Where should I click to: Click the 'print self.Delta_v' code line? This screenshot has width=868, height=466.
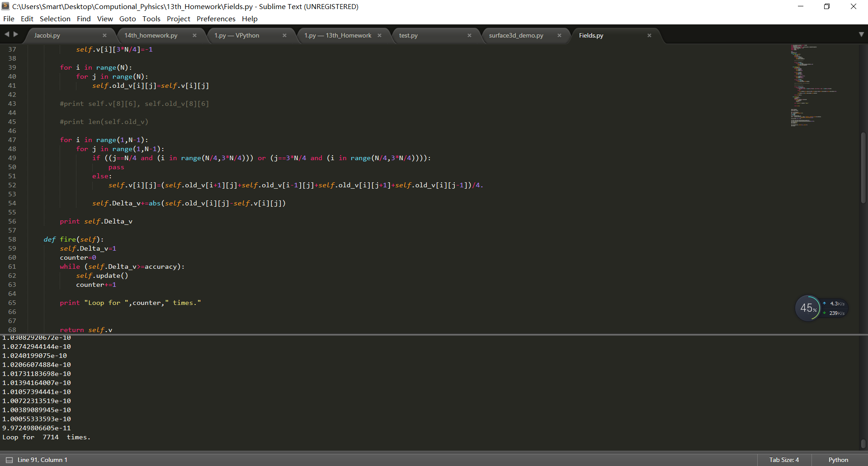[x=96, y=221]
